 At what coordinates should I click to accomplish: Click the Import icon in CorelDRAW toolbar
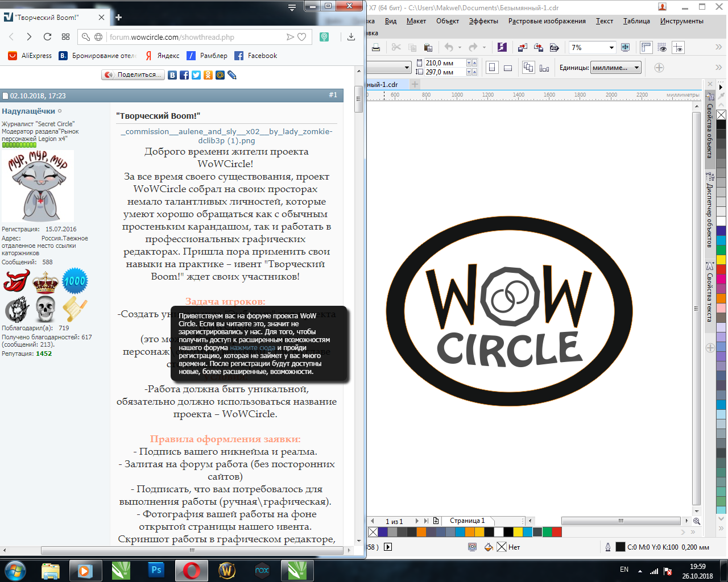click(x=523, y=48)
